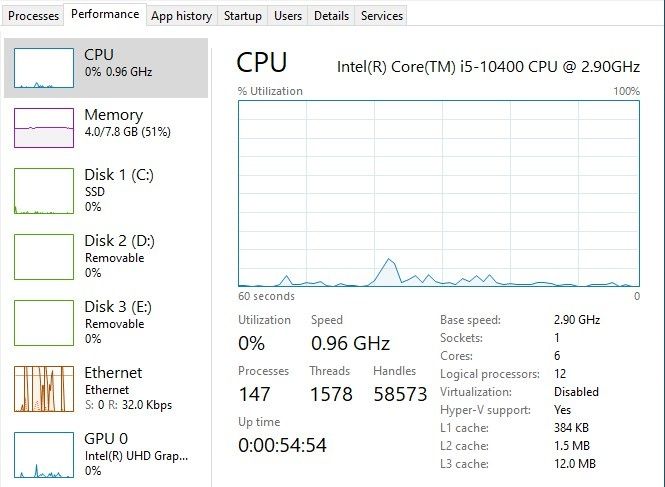The width and height of the screenshot is (665, 487).
Task: Select the GPU 0 graph thumbnail
Action: [x=44, y=454]
